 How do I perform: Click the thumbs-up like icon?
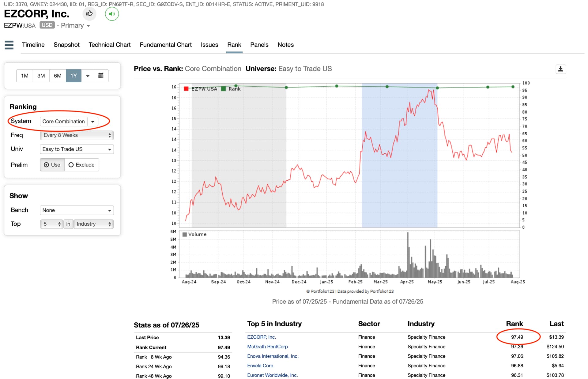pyautogui.click(x=89, y=14)
